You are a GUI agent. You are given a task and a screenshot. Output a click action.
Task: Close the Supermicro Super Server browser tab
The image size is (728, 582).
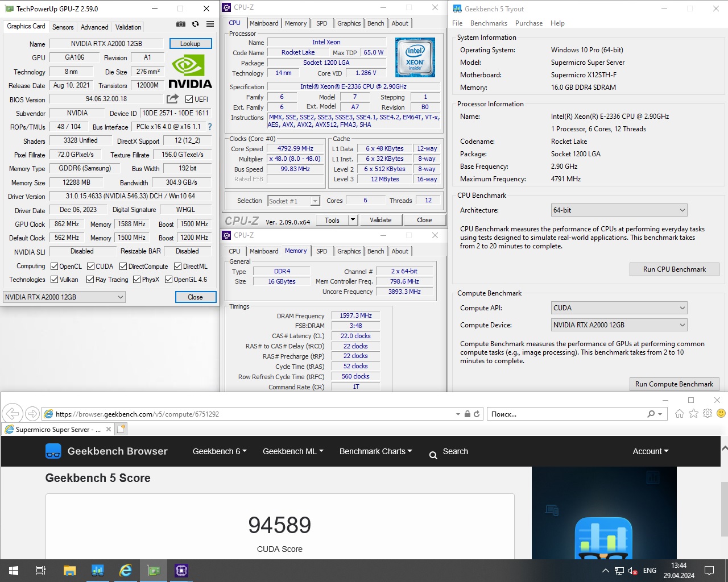click(x=107, y=429)
